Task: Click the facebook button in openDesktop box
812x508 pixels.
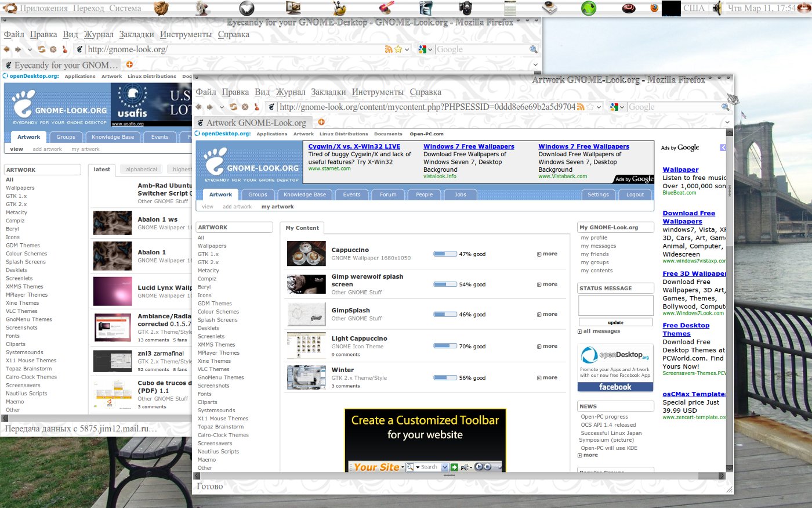Action: tap(615, 387)
